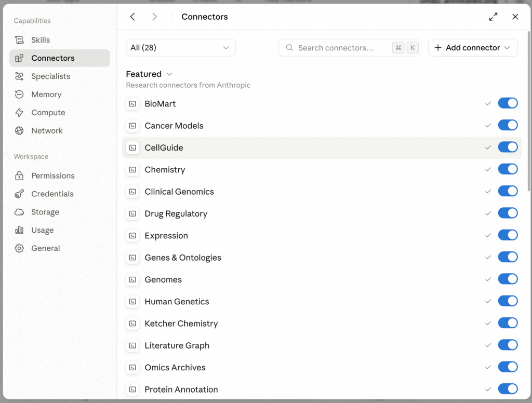Collapse the Featured section chevron
The height and width of the screenshot is (403, 532).
tap(170, 74)
